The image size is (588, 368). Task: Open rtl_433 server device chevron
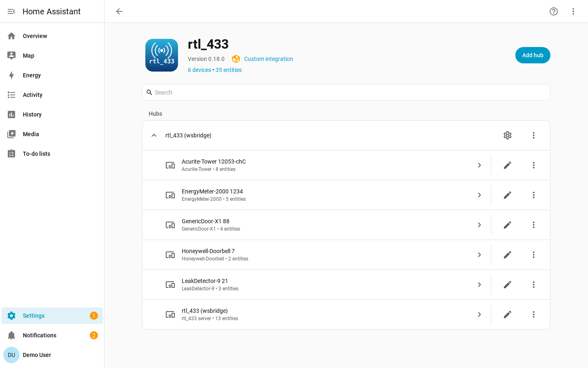tap(479, 314)
